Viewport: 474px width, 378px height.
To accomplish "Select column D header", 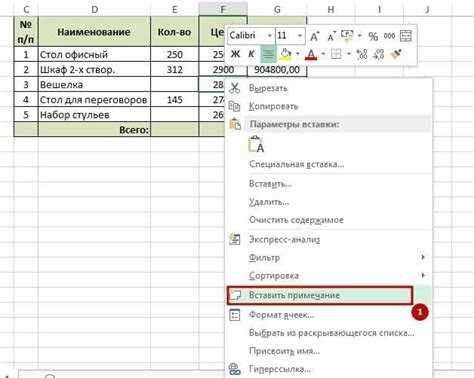I will [x=94, y=9].
